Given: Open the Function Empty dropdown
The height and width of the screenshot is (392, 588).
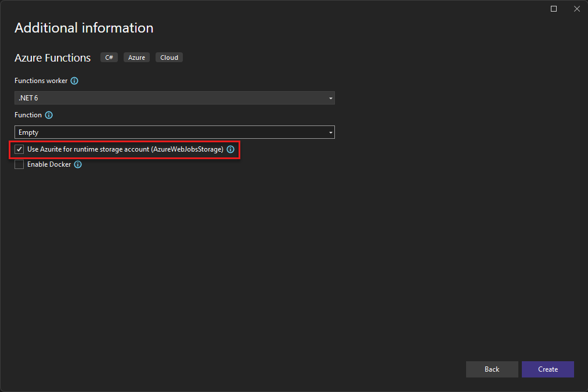Looking at the screenshot, I should (x=174, y=132).
